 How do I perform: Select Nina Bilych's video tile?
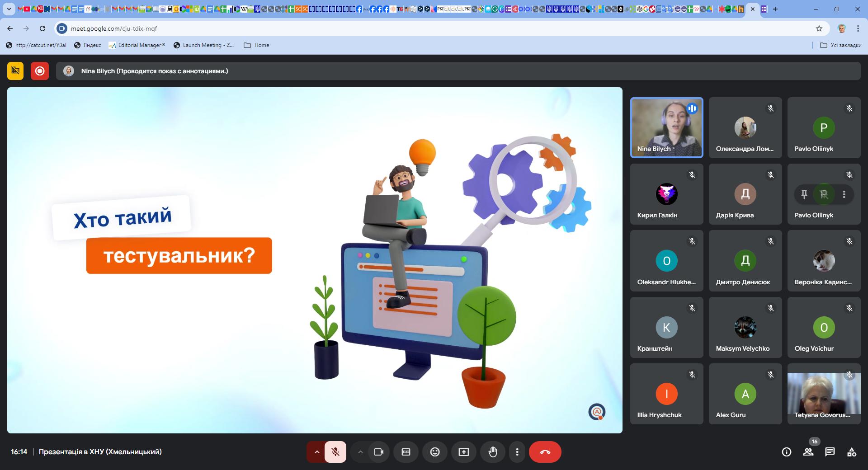[x=666, y=127]
